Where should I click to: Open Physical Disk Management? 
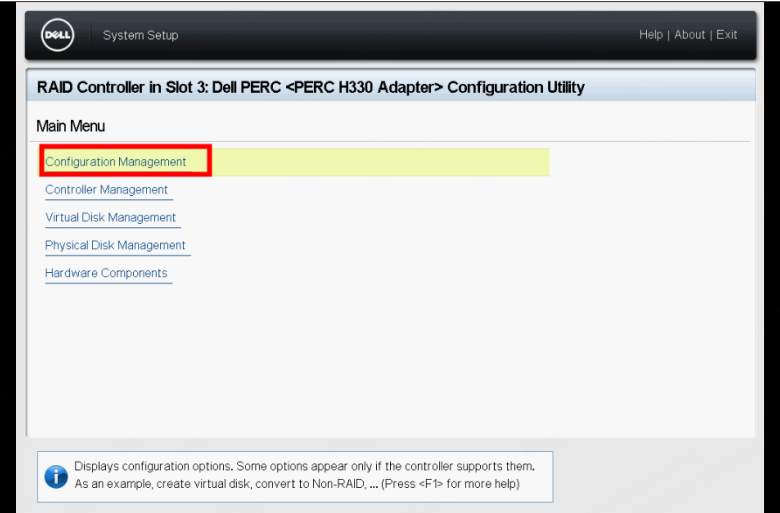115,245
